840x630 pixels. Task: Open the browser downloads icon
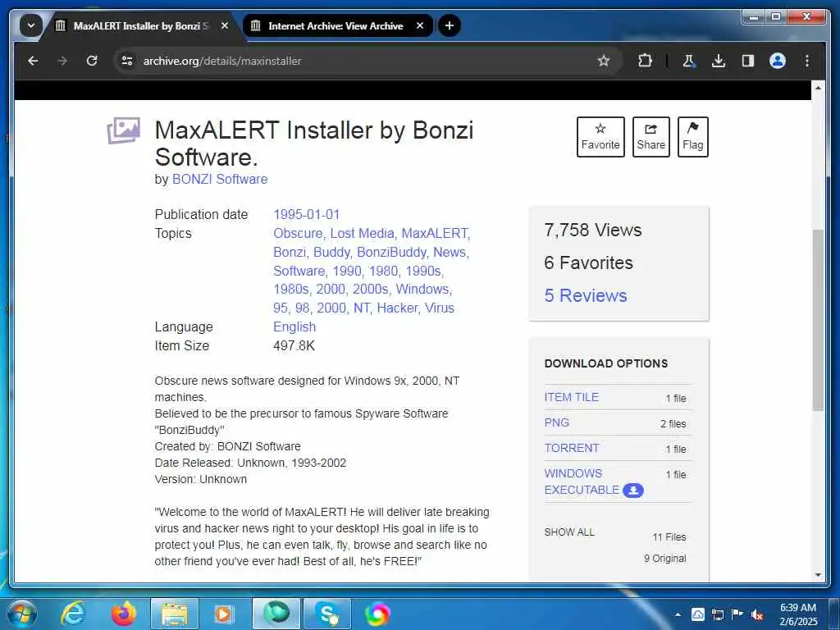point(719,61)
